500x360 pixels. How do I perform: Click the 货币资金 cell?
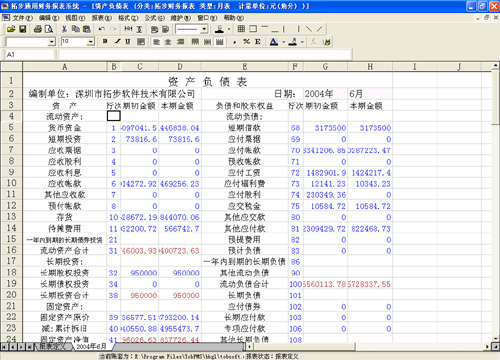[x=65, y=128]
